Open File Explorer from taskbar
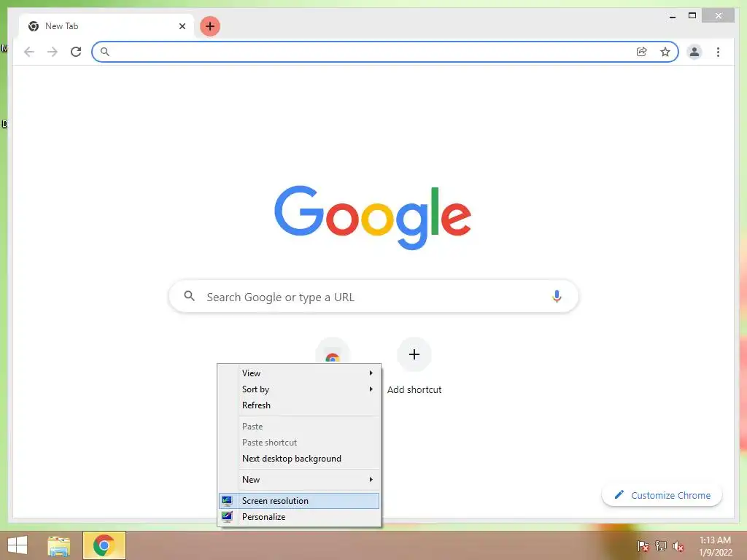This screenshot has width=747, height=560. click(59, 545)
